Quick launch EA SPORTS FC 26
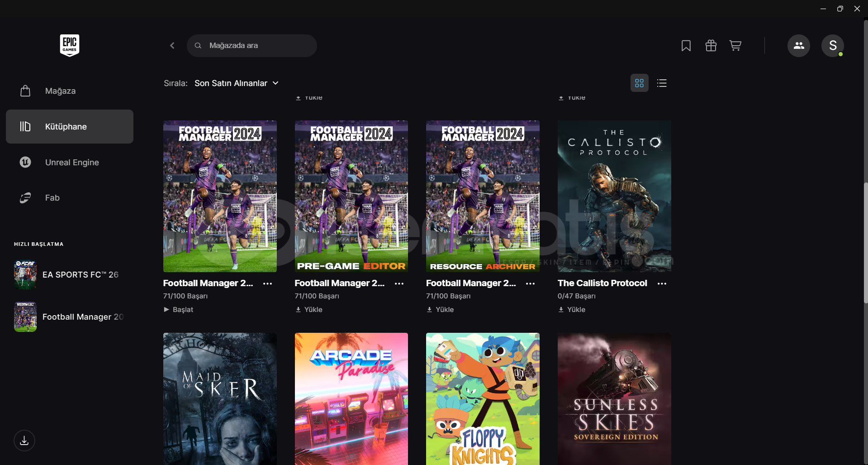 (x=70, y=275)
